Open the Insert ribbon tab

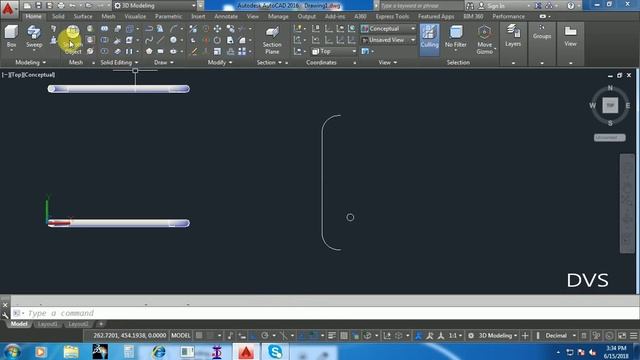pyautogui.click(x=198, y=16)
